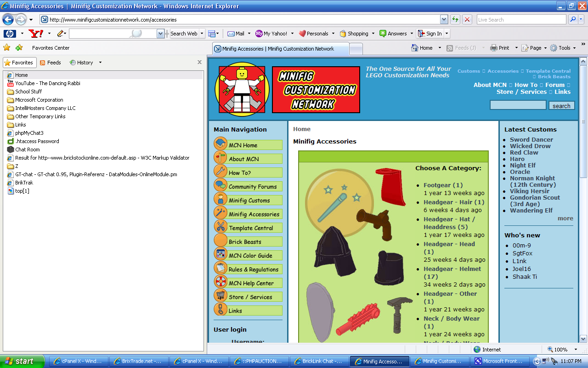Switch to the Feeds tab in Favorites Center
Screen dimensions: 588x368
tap(51, 62)
